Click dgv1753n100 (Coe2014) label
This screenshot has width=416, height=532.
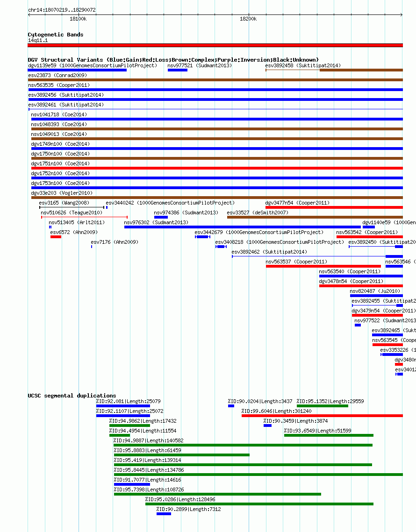pos(60,184)
